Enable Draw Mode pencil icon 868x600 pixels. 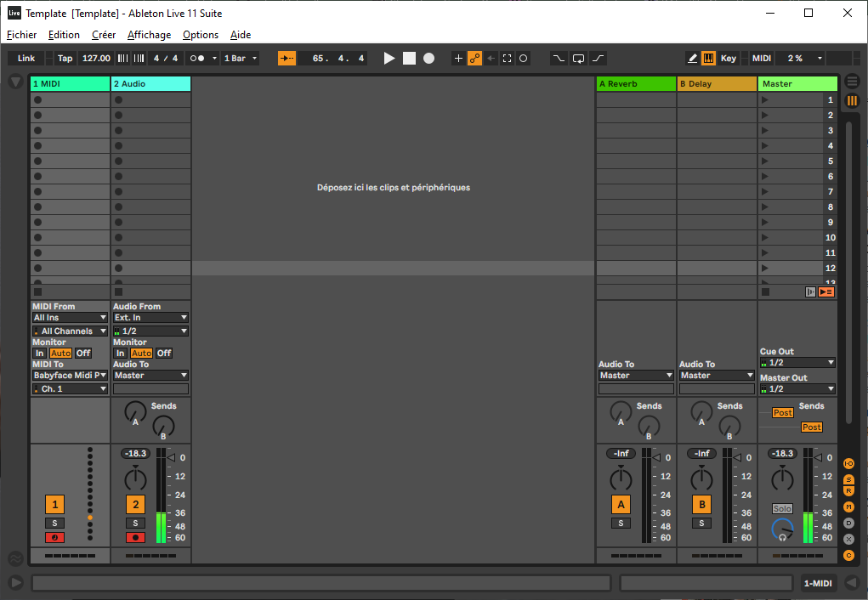[x=692, y=59]
